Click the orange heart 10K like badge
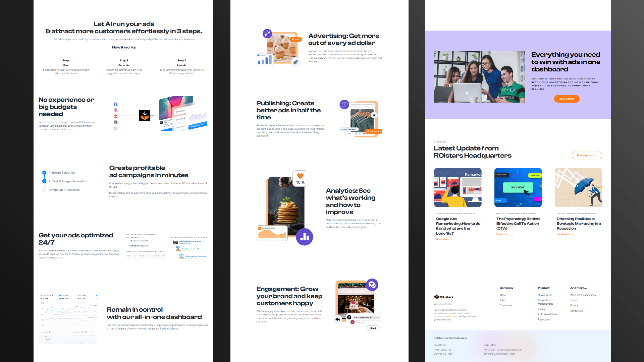Image resolution: width=644 pixels, height=362 pixels. coord(300,179)
